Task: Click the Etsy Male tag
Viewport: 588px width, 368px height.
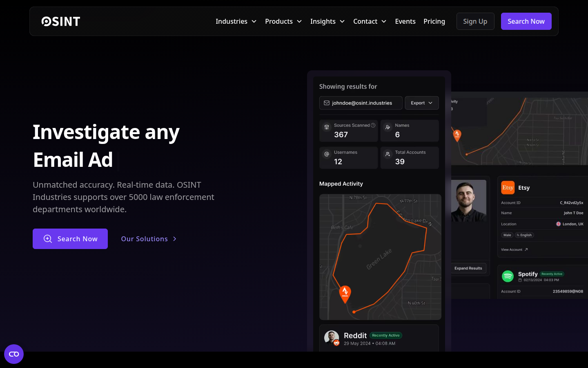Action: (x=507, y=235)
